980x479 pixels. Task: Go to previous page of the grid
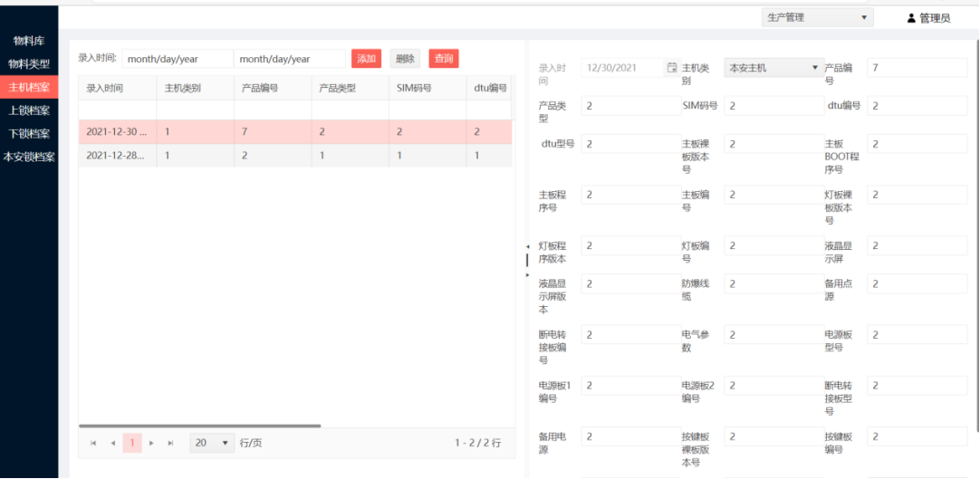pos(113,443)
